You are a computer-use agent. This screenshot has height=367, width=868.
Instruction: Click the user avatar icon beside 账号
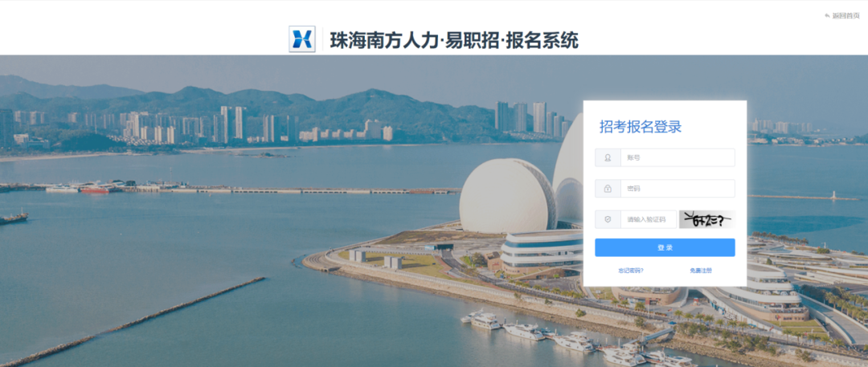(x=608, y=157)
